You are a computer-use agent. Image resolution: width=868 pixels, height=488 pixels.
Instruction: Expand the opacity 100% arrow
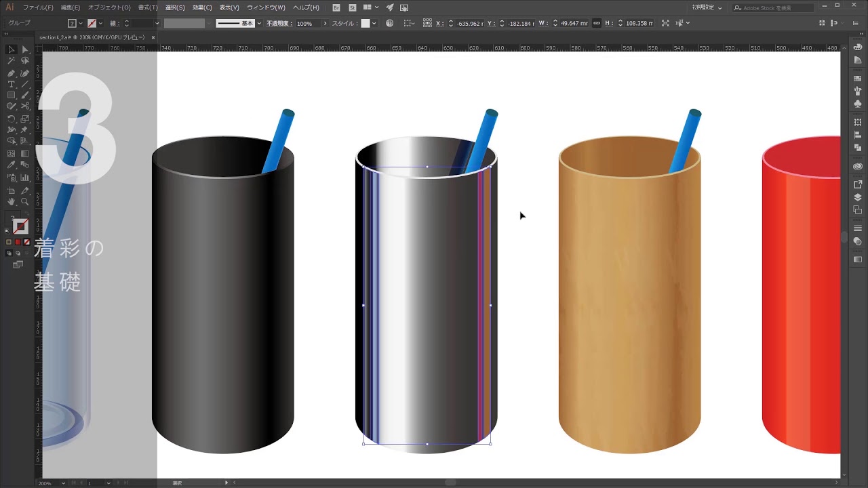pyautogui.click(x=325, y=23)
